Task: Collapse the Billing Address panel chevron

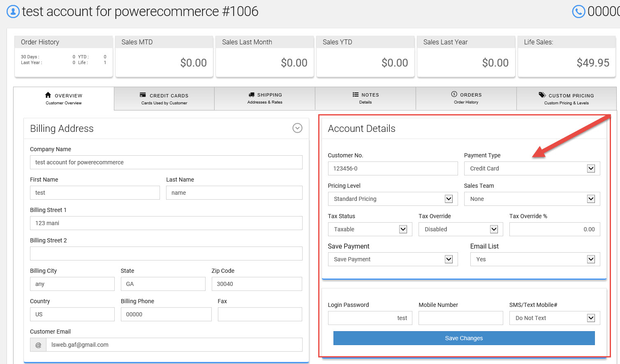Action: (x=297, y=128)
